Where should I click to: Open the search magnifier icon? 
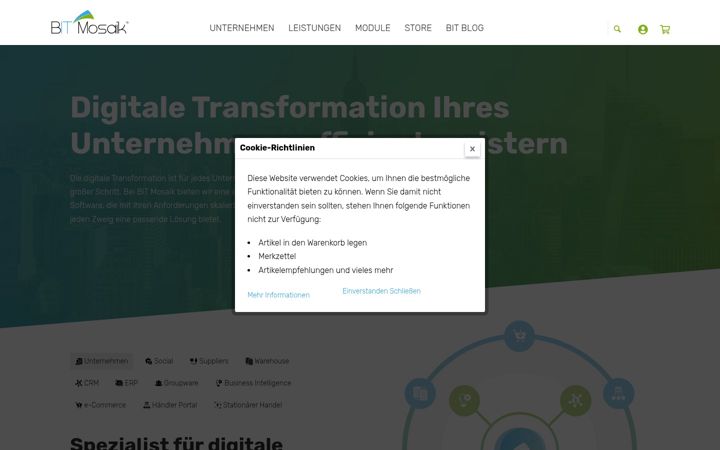(617, 29)
